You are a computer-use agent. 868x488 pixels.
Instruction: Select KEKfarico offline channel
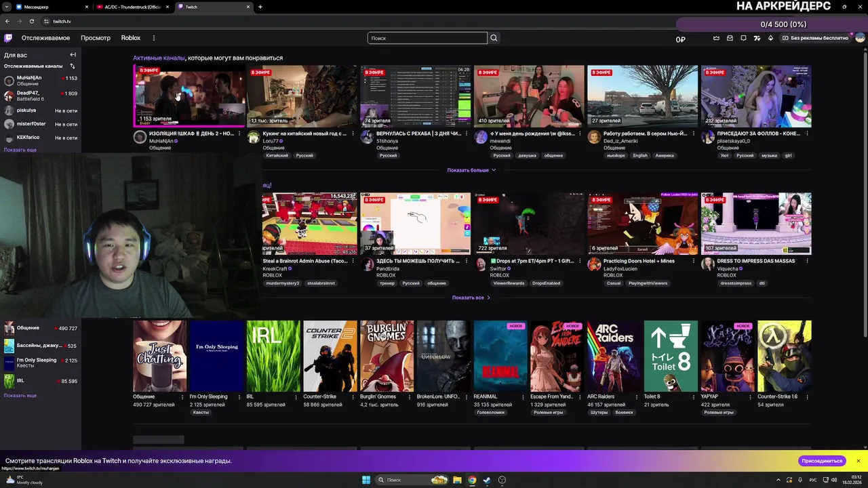click(41, 138)
